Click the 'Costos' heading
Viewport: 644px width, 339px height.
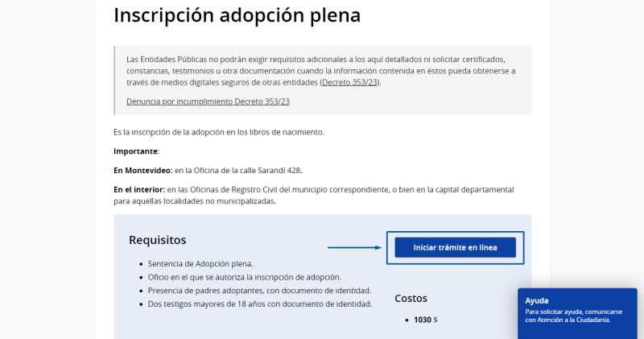click(411, 298)
